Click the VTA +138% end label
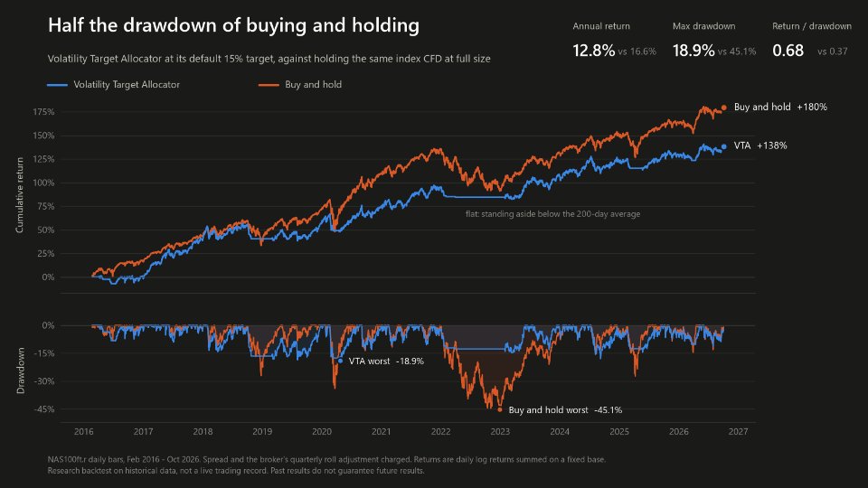Viewport: 868px width, 488px height. [x=760, y=145]
